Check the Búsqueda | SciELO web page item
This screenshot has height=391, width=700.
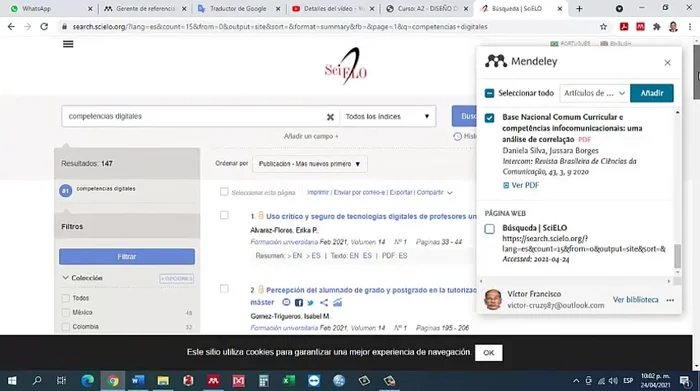tap(489, 229)
